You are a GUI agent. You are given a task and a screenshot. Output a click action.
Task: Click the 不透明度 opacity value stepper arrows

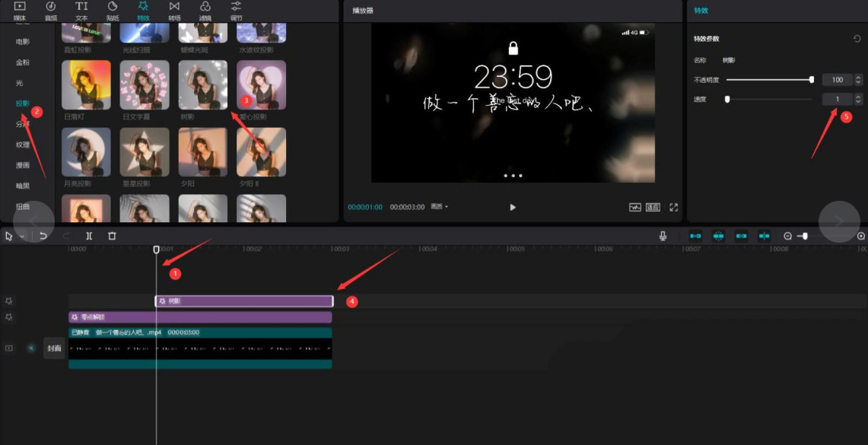point(858,80)
